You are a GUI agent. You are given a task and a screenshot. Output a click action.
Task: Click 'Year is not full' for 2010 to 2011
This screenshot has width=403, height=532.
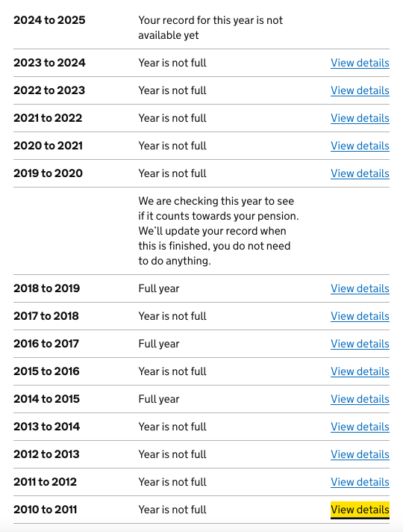point(172,510)
